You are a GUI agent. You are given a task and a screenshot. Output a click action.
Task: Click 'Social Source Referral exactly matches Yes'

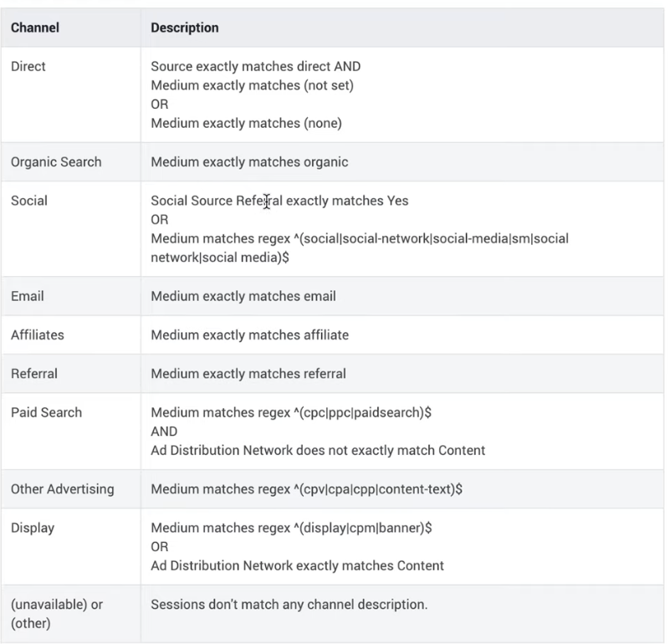tap(279, 201)
